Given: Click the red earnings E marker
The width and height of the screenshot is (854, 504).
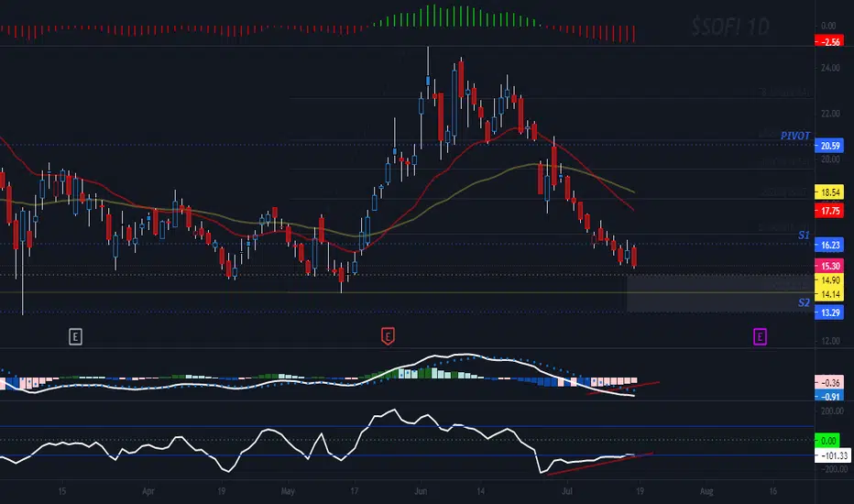Looking at the screenshot, I should (x=388, y=336).
